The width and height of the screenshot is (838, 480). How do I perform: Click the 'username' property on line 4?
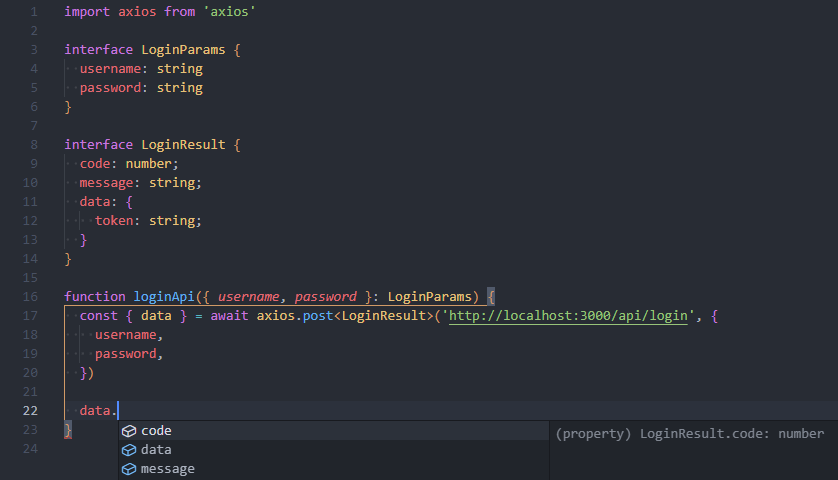coord(111,69)
